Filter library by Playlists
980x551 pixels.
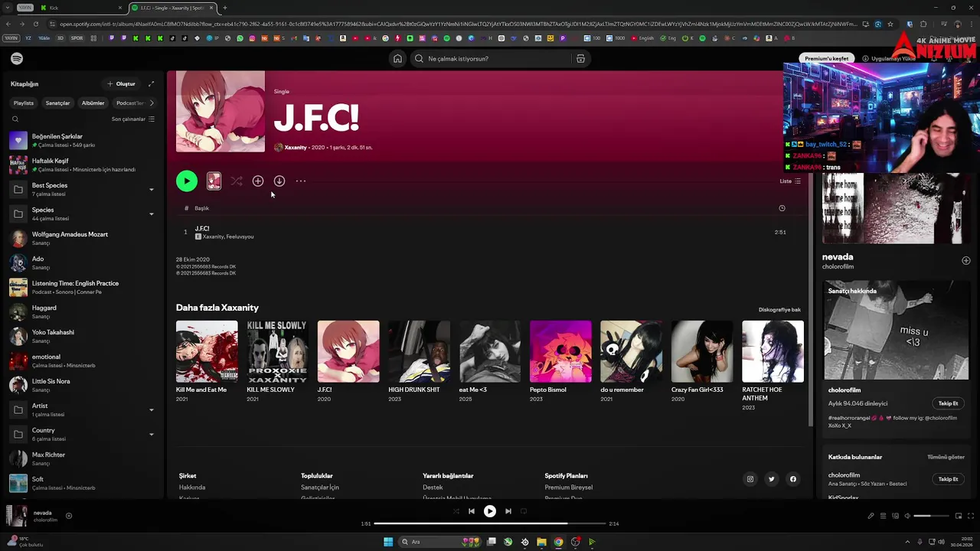24,103
